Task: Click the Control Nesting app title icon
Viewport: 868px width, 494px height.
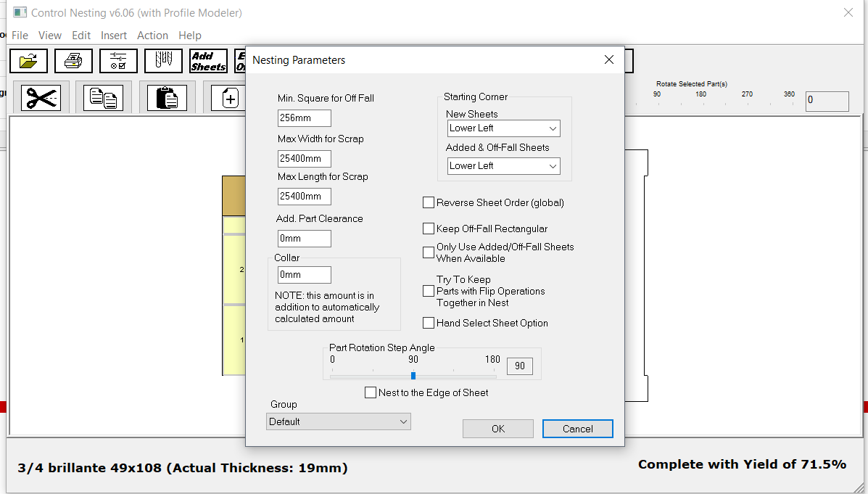Action: click(x=20, y=12)
